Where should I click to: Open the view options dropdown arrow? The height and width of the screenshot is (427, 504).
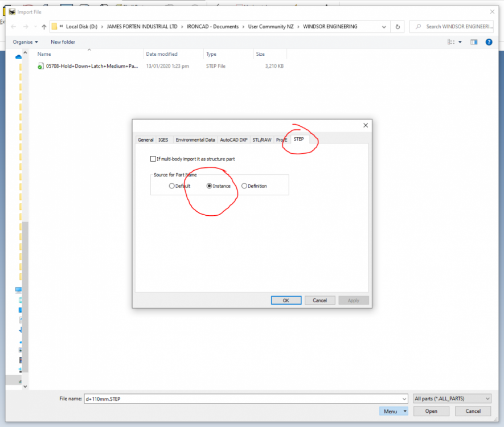coord(460,42)
